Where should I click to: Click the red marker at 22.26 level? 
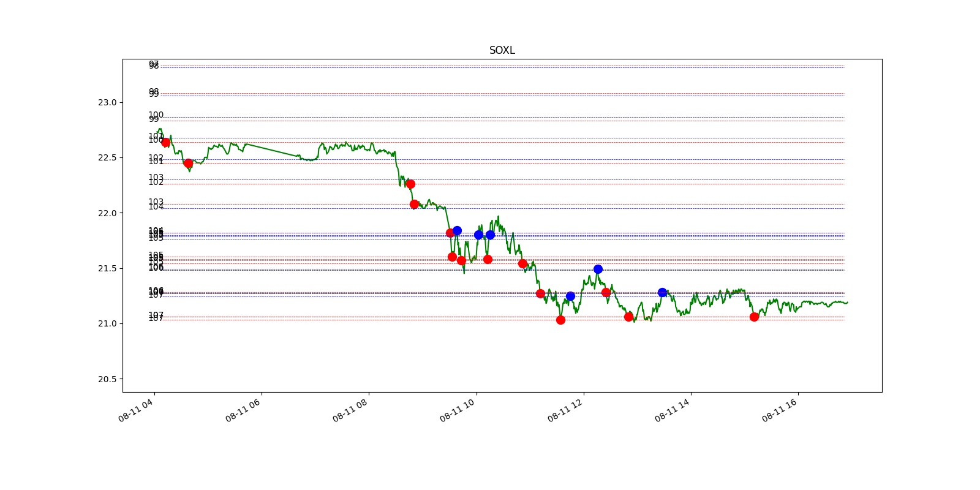410,184
